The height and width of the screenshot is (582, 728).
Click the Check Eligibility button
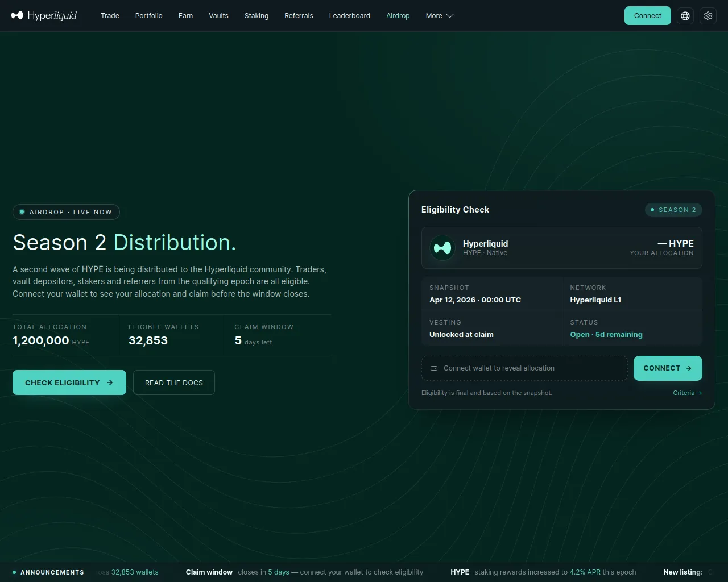(x=69, y=383)
